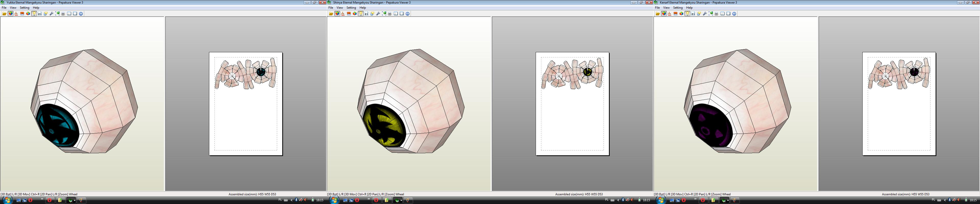This screenshot has height=204, width=980.
Task: Click the brush icon in Yukka window toolbar
Action: click(x=16, y=14)
